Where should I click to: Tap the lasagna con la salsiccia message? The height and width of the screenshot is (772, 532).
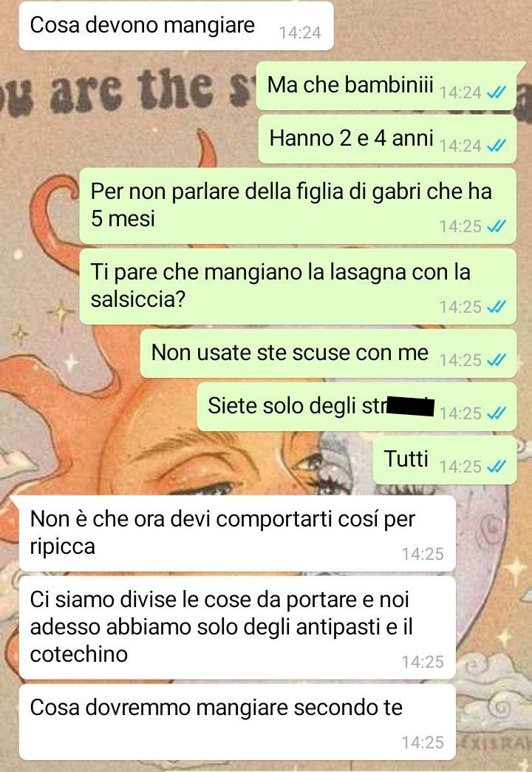(298, 287)
